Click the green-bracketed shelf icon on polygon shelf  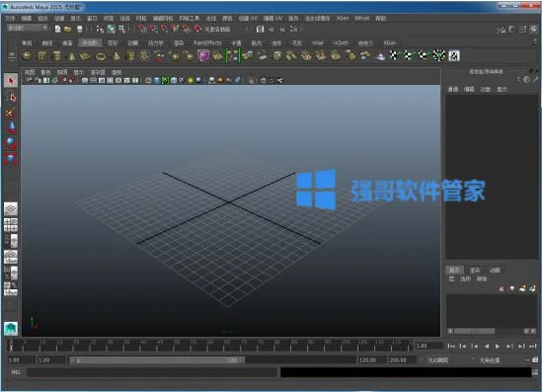coord(233,55)
